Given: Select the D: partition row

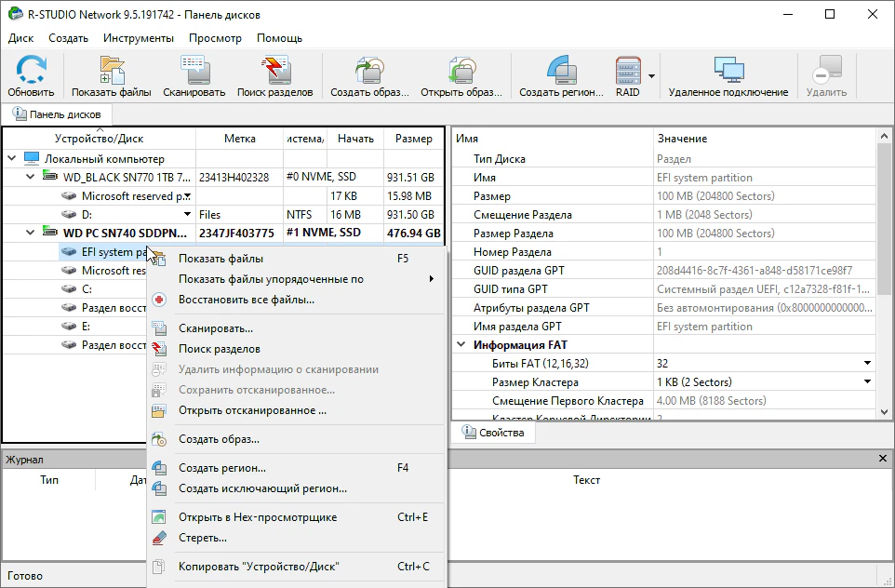Looking at the screenshot, I should [87, 215].
